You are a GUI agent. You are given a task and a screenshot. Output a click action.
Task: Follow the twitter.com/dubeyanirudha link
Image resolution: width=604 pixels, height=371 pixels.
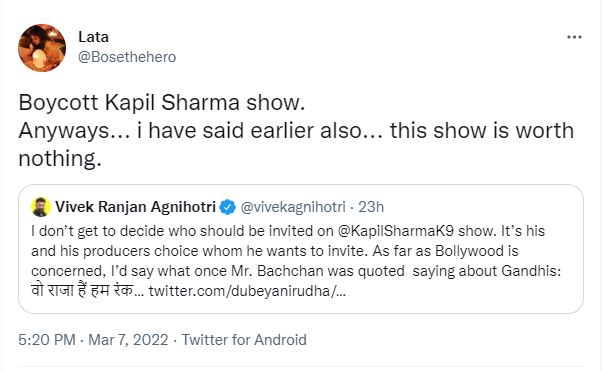247,291
